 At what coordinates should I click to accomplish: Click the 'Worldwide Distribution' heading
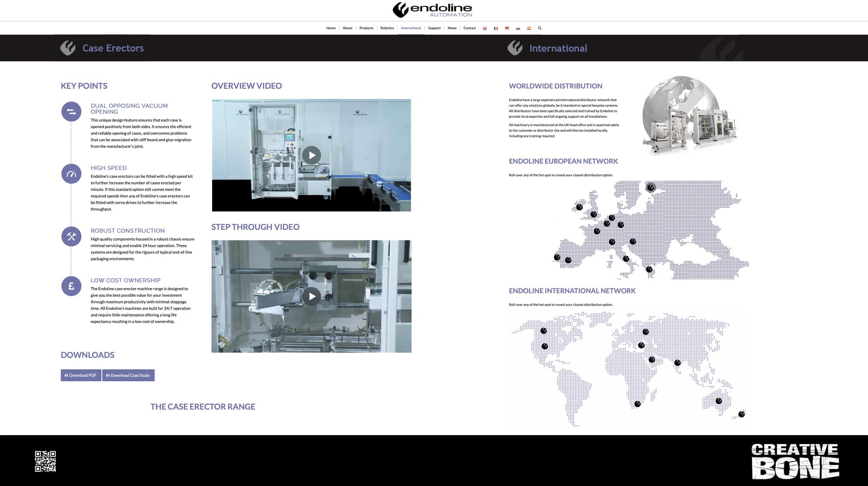(x=555, y=86)
